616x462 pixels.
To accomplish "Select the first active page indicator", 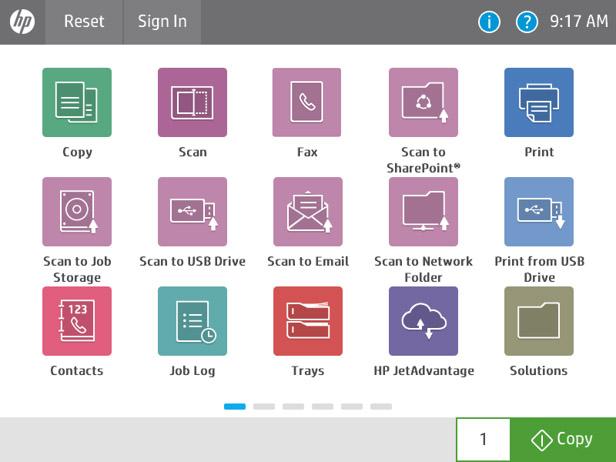I will tap(235, 406).
